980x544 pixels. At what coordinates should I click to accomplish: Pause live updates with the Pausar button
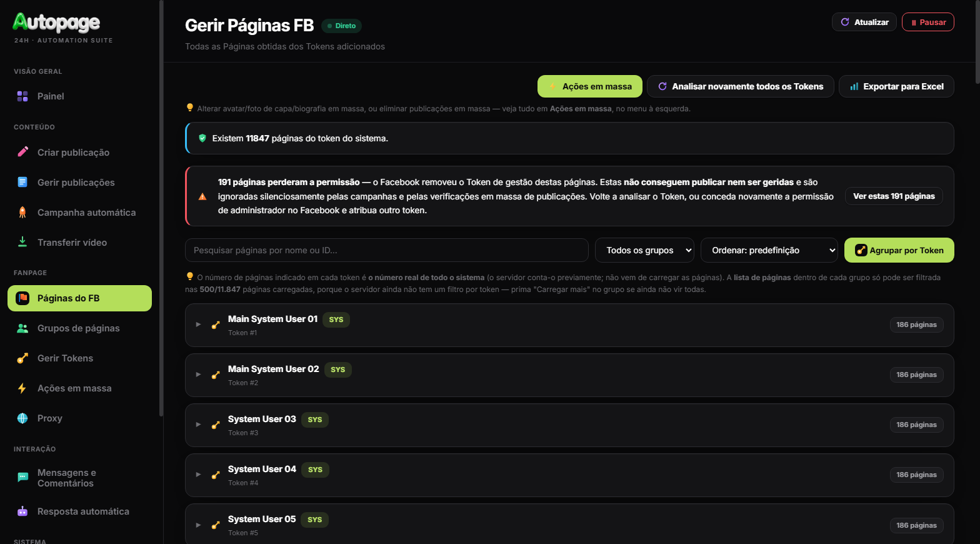927,22
